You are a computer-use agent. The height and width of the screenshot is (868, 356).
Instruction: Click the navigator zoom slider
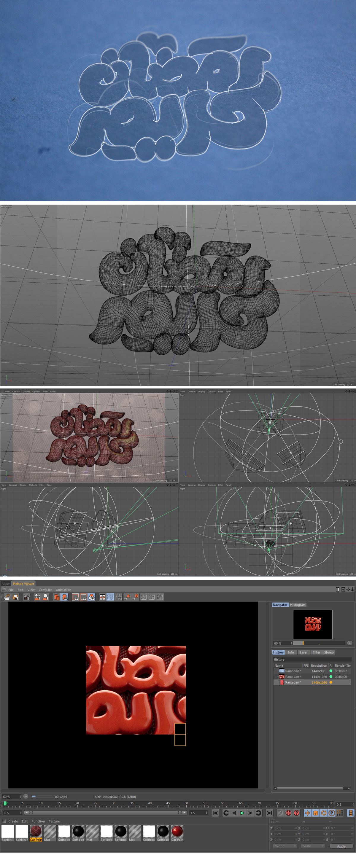tap(319, 643)
